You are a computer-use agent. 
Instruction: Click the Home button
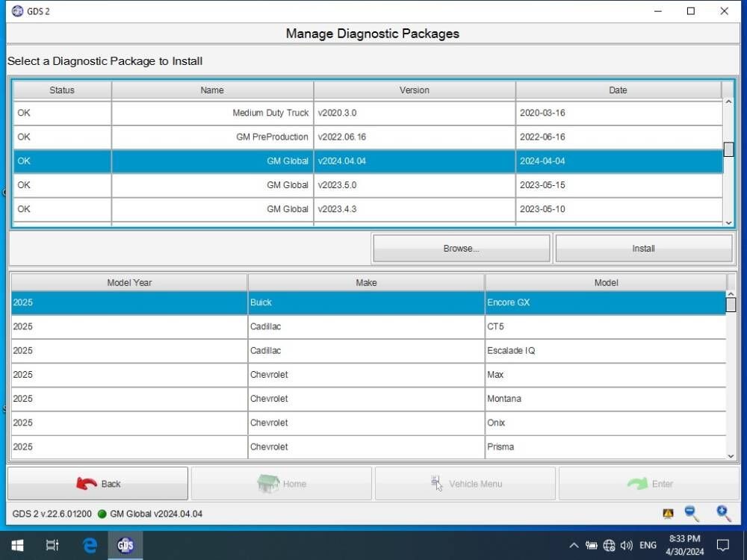281,483
